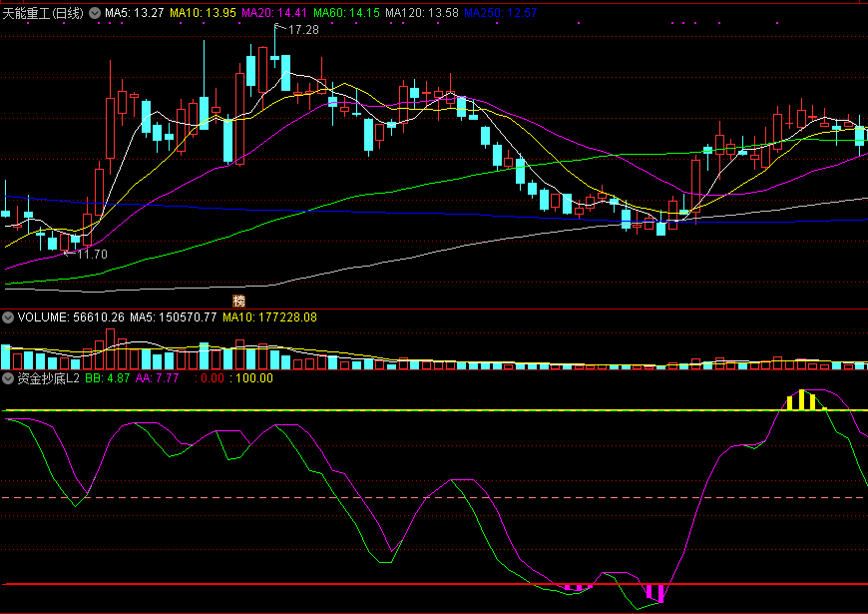Viewport: 868px width, 614px height.
Task: Click the AA: 7.77 indicator value
Action: (x=158, y=378)
